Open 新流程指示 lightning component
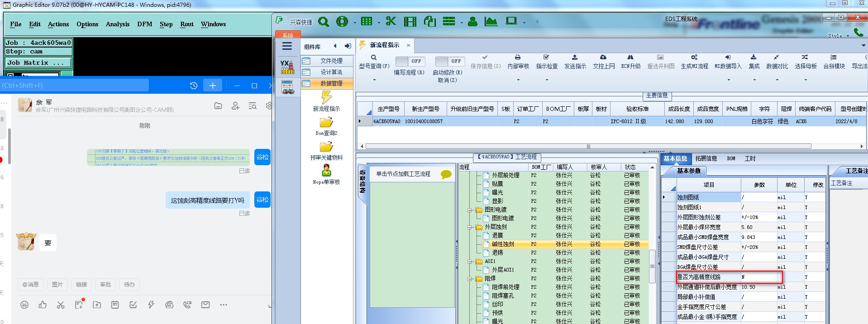Image resolution: width=868 pixels, height=324 pixels. 326,101
